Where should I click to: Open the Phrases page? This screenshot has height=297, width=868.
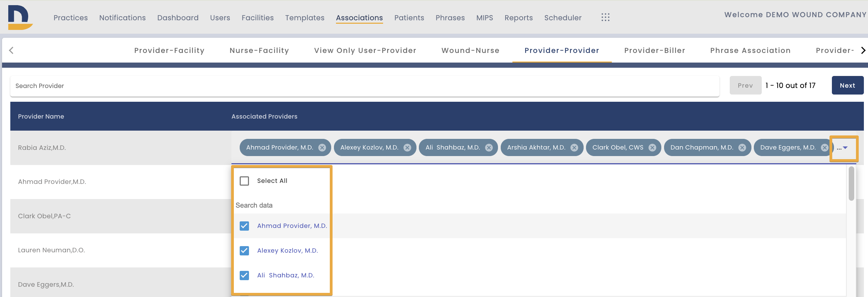point(450,18)
